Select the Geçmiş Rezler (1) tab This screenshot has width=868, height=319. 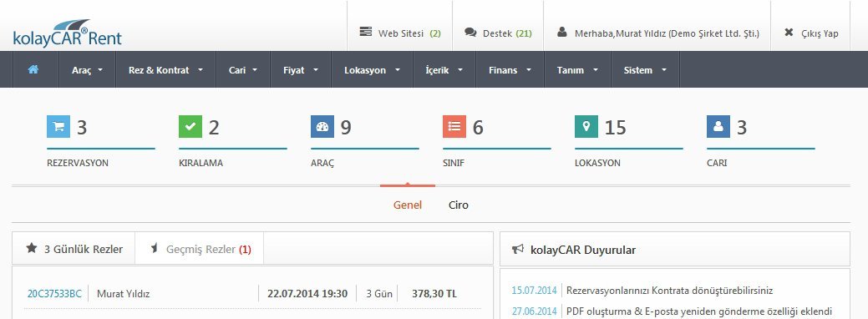click(x=200, y=248)
